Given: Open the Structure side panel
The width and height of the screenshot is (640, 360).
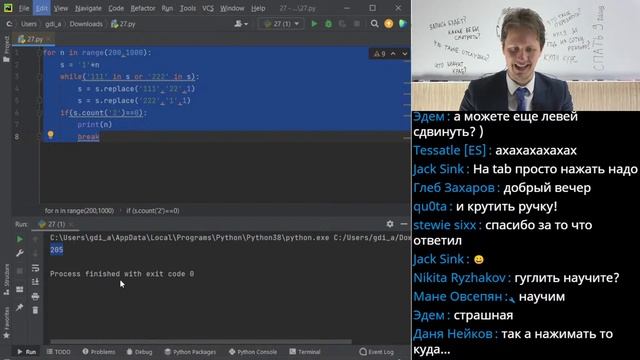Looking at the screenshot, I should 6,280.
